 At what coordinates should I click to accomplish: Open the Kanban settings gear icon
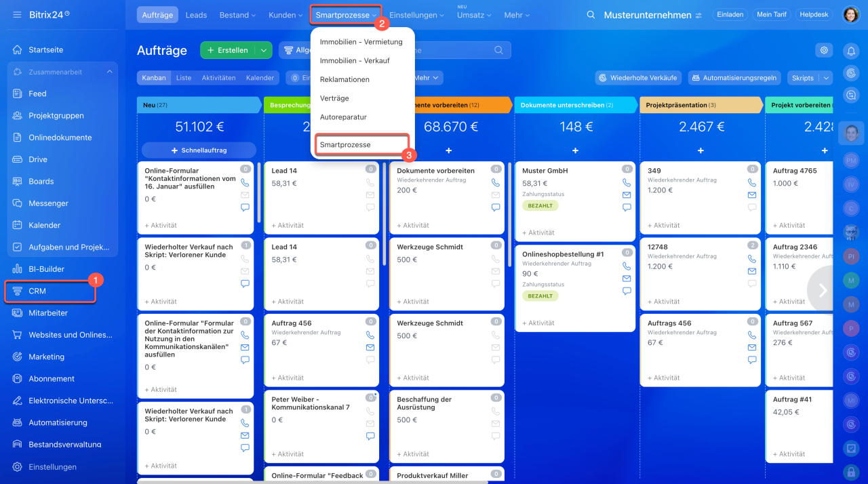click(824, 50)
